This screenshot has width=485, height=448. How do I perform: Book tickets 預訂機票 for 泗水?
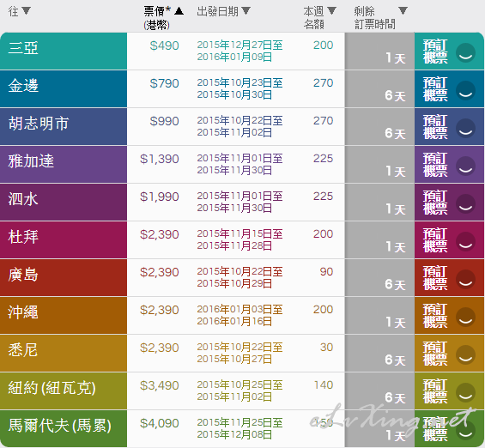[435, 203]
